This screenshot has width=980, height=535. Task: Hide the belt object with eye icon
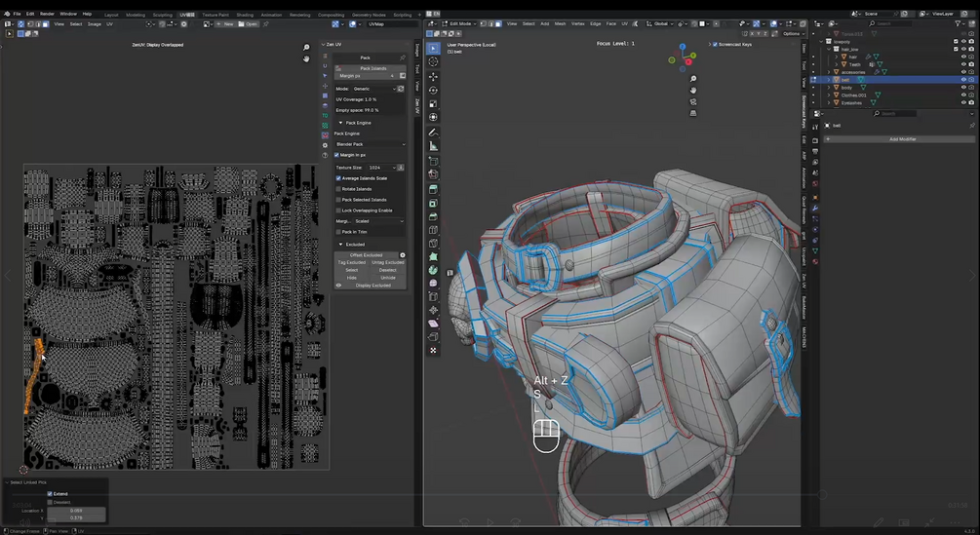[x=963, y=80]
